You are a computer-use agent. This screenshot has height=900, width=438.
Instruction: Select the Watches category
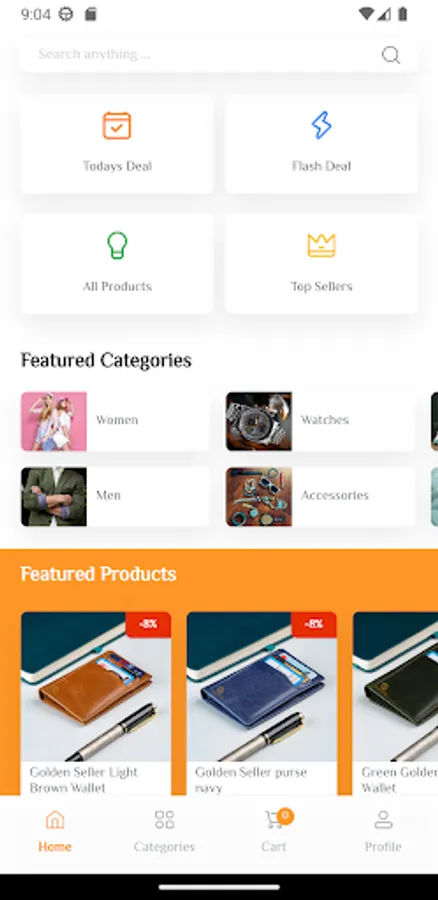click(320, 421)
